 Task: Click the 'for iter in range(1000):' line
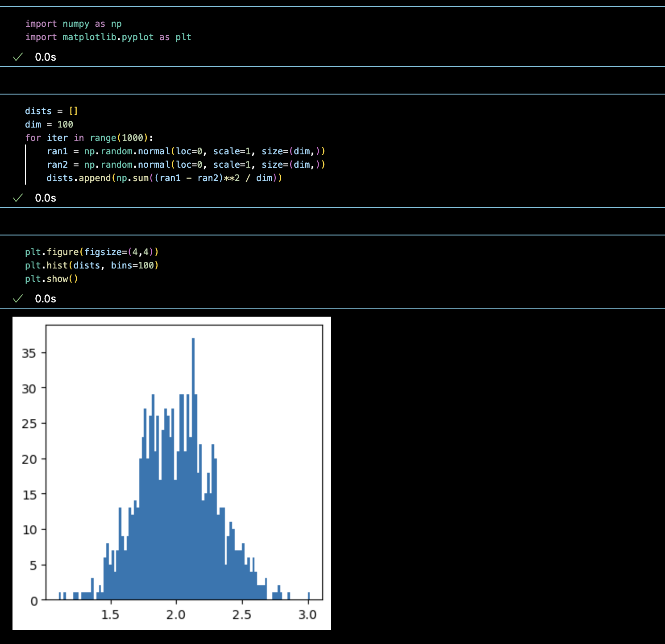coord(89,138)
